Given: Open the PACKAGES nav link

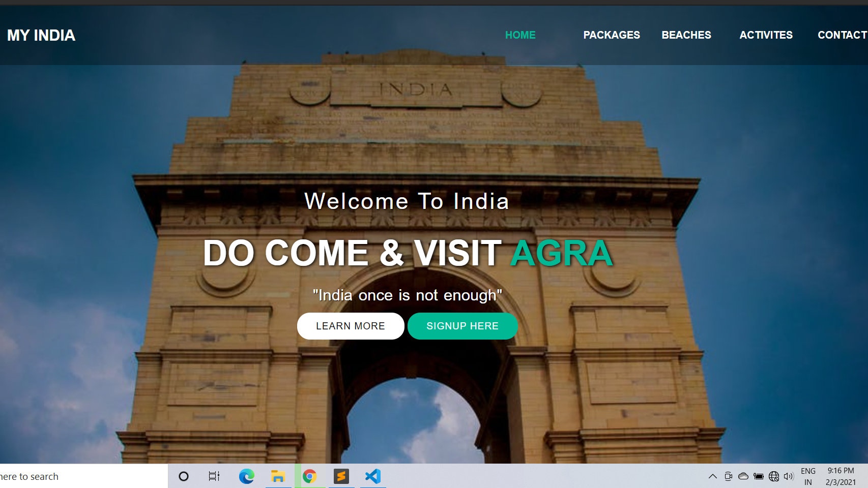Looking at the screenshot, I should (x=612, y=35).
